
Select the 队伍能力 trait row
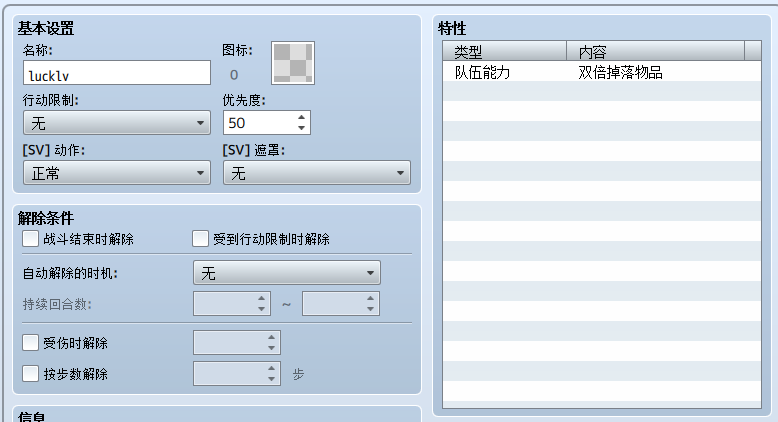(602, 71)
